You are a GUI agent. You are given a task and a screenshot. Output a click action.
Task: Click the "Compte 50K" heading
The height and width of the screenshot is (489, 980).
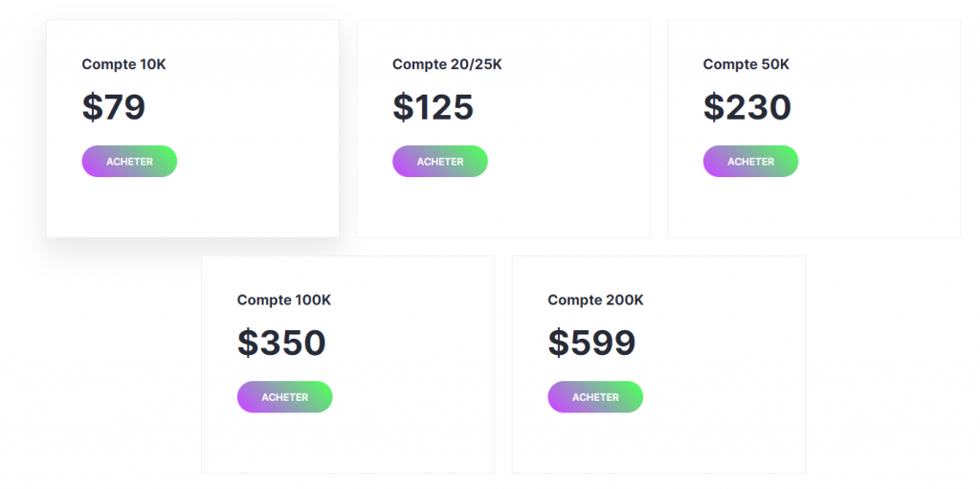click(x=746, y=64)
